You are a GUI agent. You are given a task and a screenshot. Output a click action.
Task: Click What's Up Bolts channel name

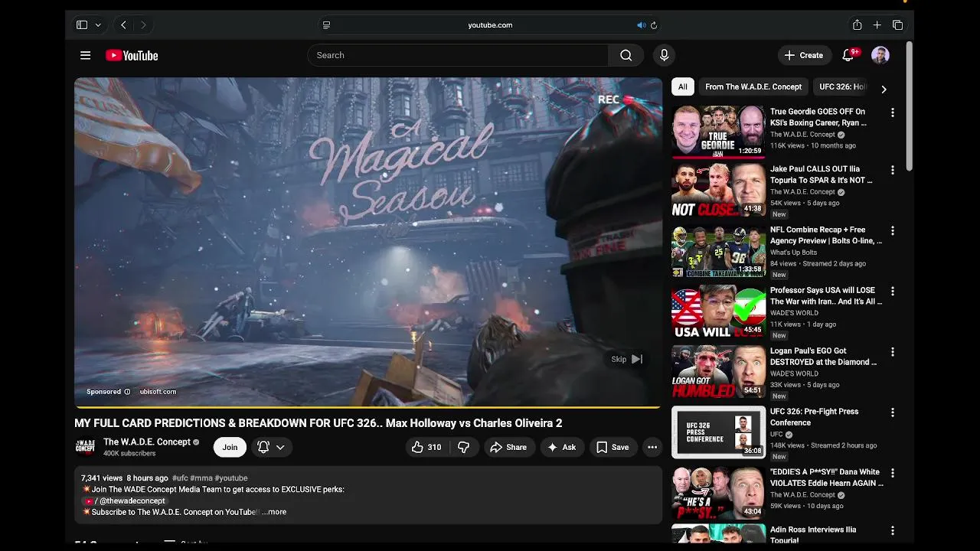[793, 253]
